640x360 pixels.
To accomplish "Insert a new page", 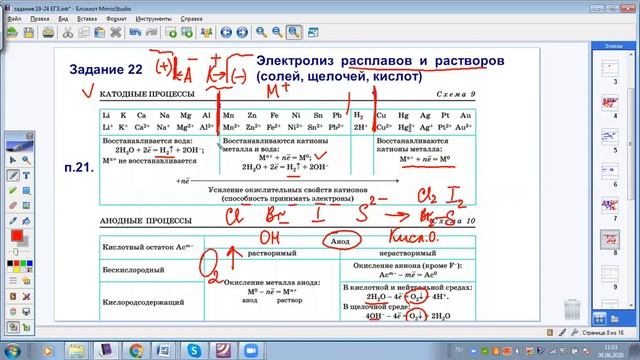I will pos(171,32).
